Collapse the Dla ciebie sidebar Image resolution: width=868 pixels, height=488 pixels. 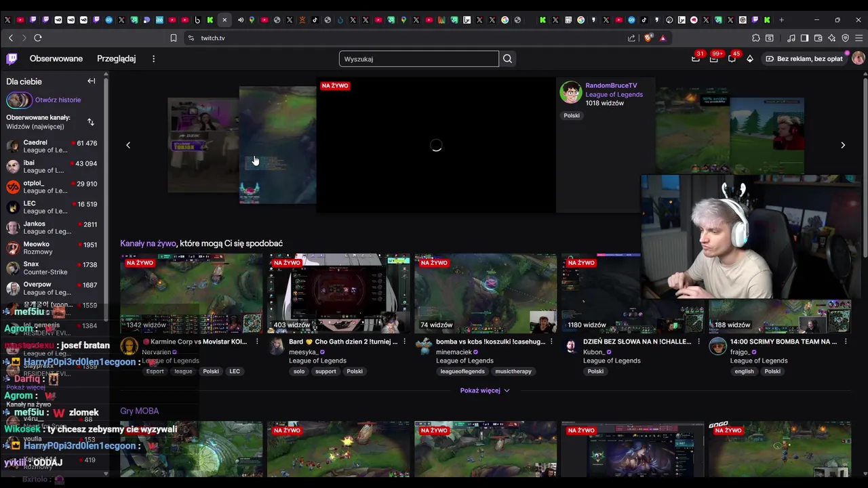pos(92,81)
